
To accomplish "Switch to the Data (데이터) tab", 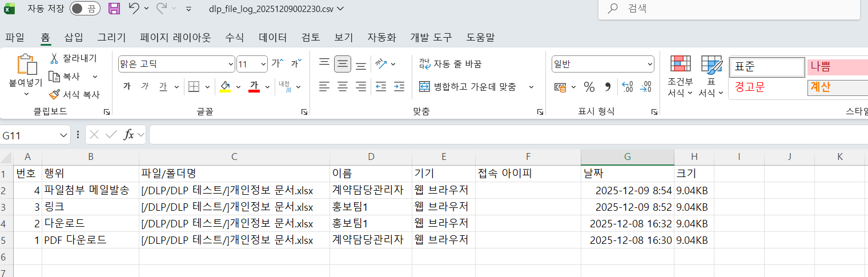I will click(272, 38).
